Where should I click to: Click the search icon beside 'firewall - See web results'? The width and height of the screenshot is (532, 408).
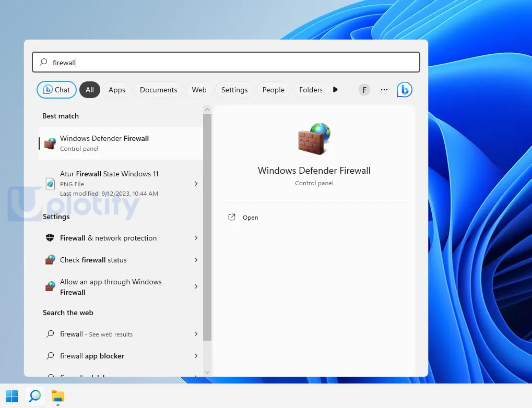pyautogui.click(x=50, y=334)
